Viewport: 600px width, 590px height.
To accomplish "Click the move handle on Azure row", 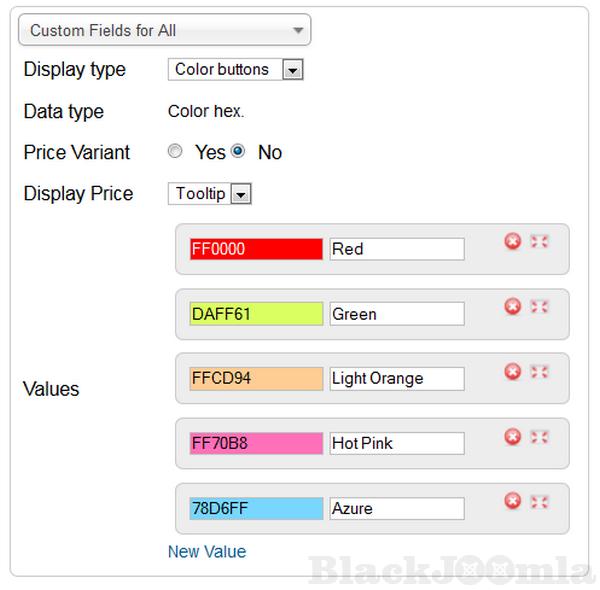I will (x=539, y=501).
